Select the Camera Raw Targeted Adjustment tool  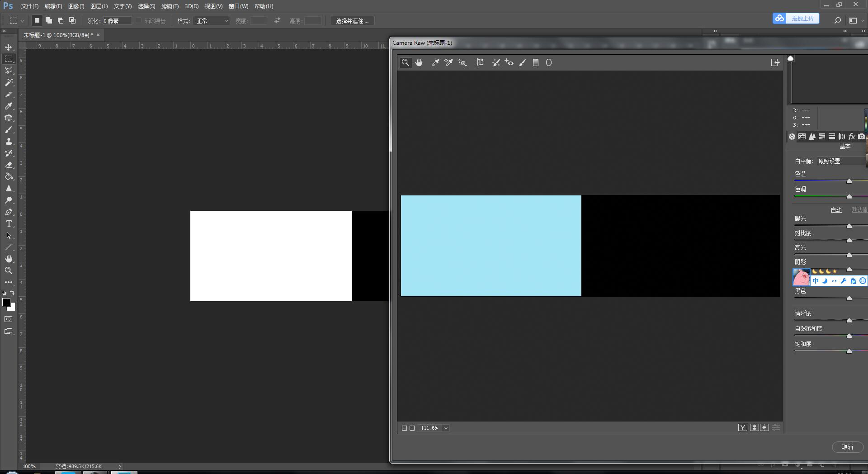(462, 63)
